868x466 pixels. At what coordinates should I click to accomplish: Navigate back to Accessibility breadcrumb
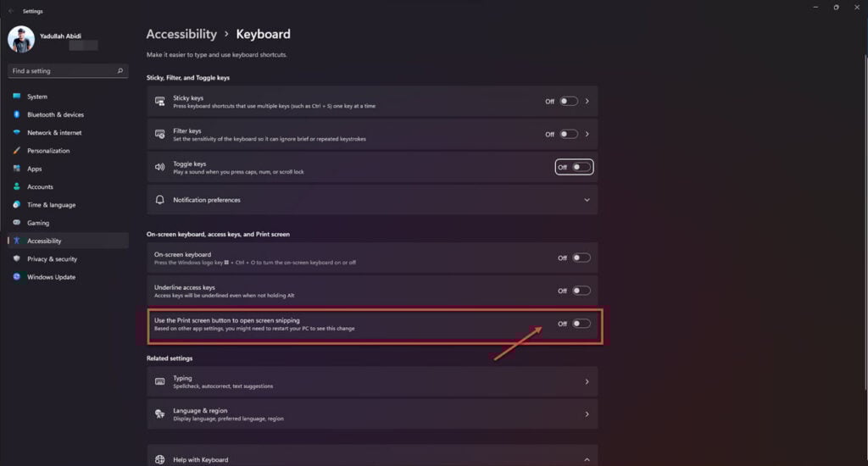181,34
